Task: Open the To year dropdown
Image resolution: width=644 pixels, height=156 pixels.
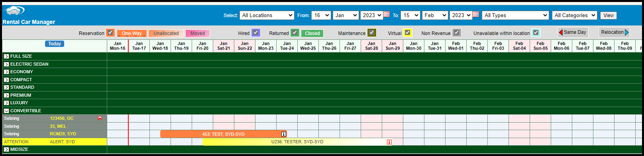Action: 461,16
